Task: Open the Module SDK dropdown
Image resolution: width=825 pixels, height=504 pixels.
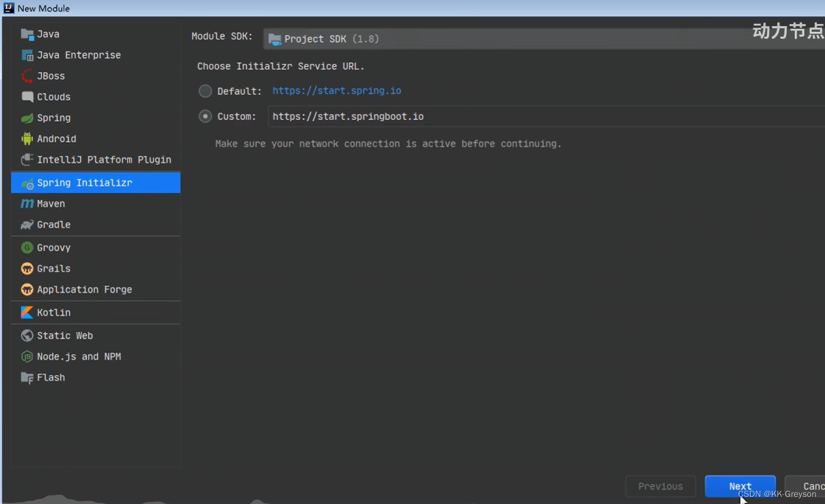Action: (544, 39)
